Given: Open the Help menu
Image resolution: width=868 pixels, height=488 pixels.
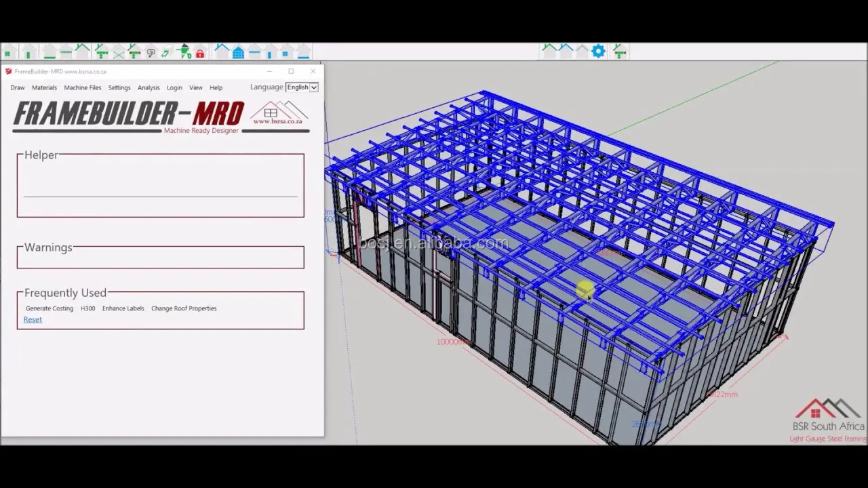Looking at the screenshot, I should pyautogui.click(x=216, y=87).
